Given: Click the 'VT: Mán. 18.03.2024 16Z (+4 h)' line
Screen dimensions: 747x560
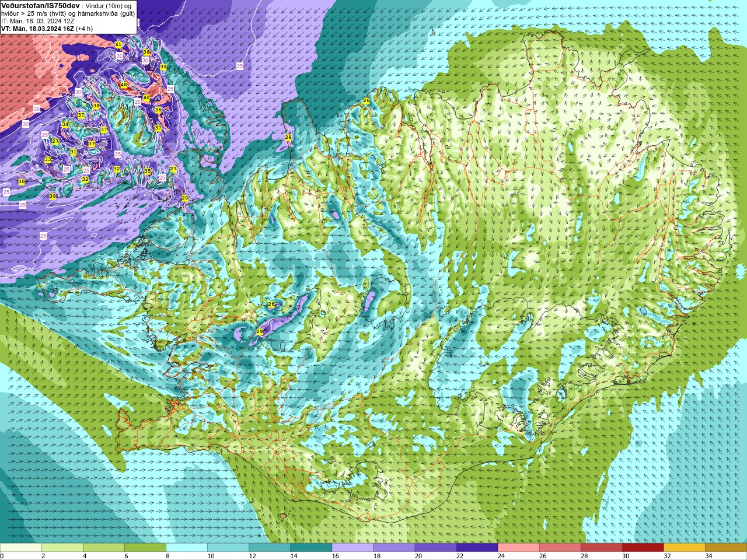Looking at the screenshot, I should 47,29.
